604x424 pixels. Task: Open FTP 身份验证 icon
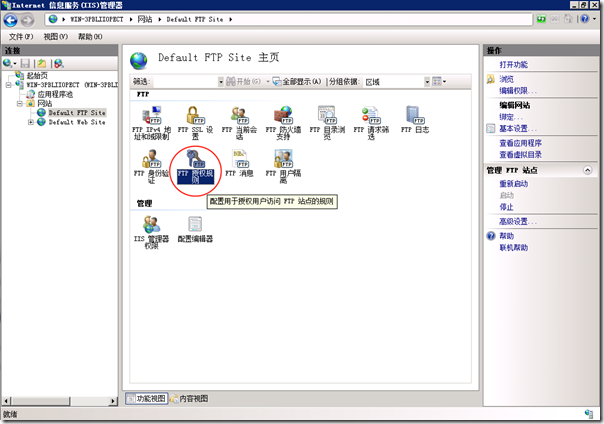(152, 166)
